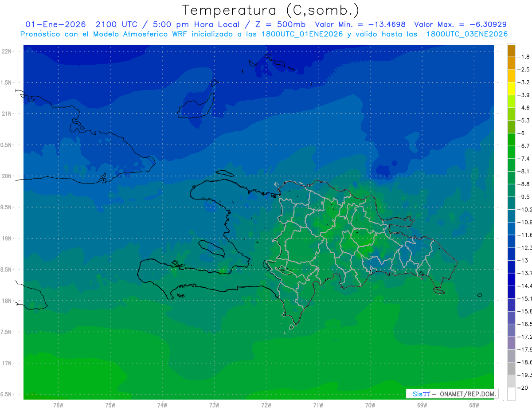Click the -8.1 colorbar label

point(524,172)
